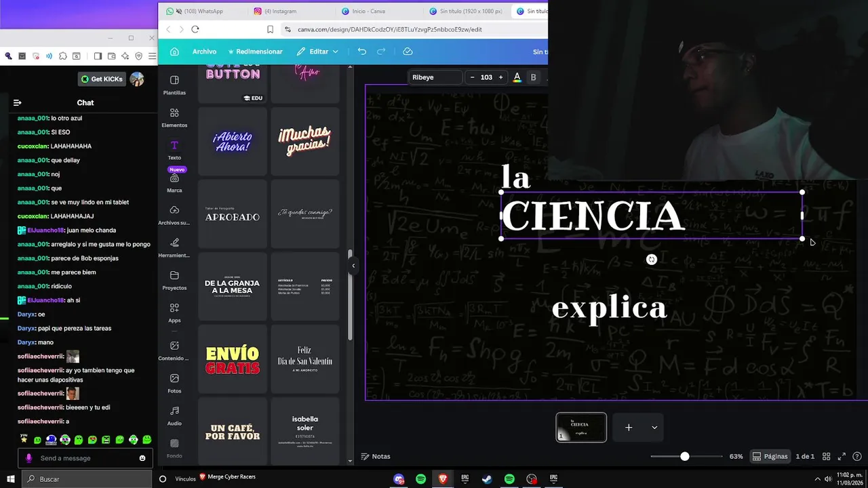
Task: Collapse the Kick chat panel
Action: pos(18,103)
